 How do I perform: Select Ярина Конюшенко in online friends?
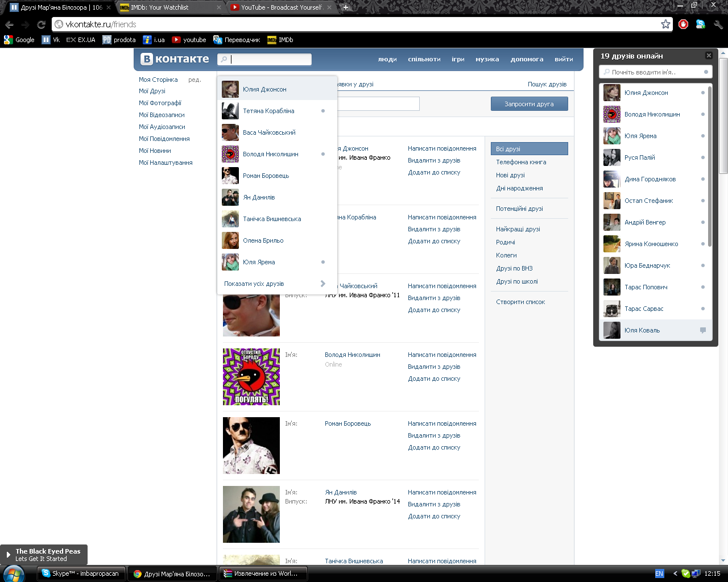(653, 244)
